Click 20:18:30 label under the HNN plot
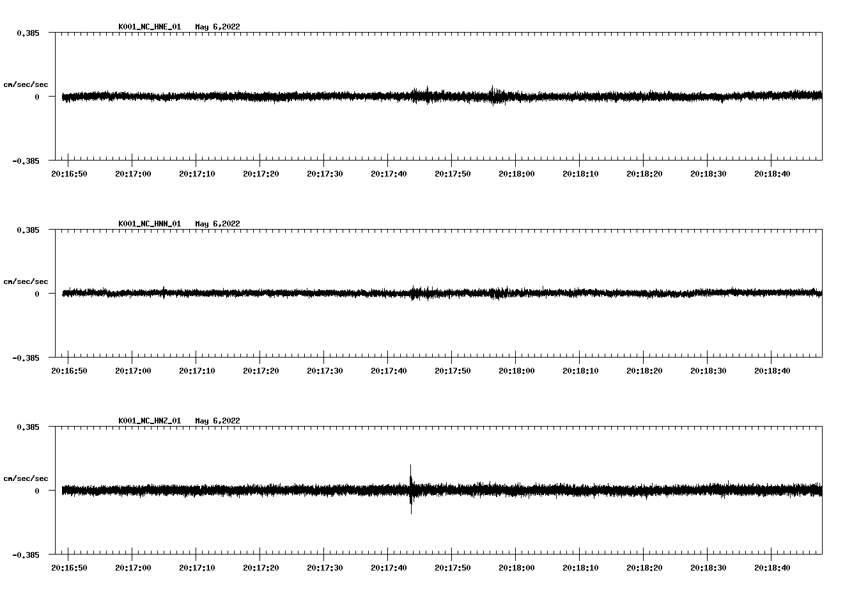Screen dimensions: 868x591 pos(708,371)
